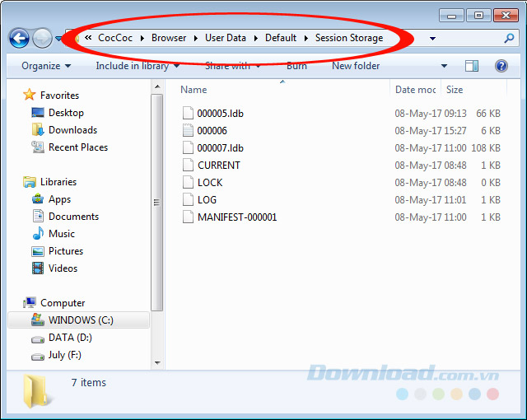Click the Recent Places icon
Image resolution: width=527 pixels, height=420 pixels.
point(38,147)
